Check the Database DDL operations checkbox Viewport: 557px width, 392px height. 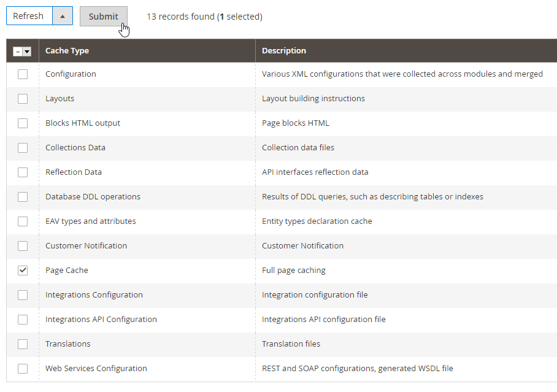(x=23, y=196)
